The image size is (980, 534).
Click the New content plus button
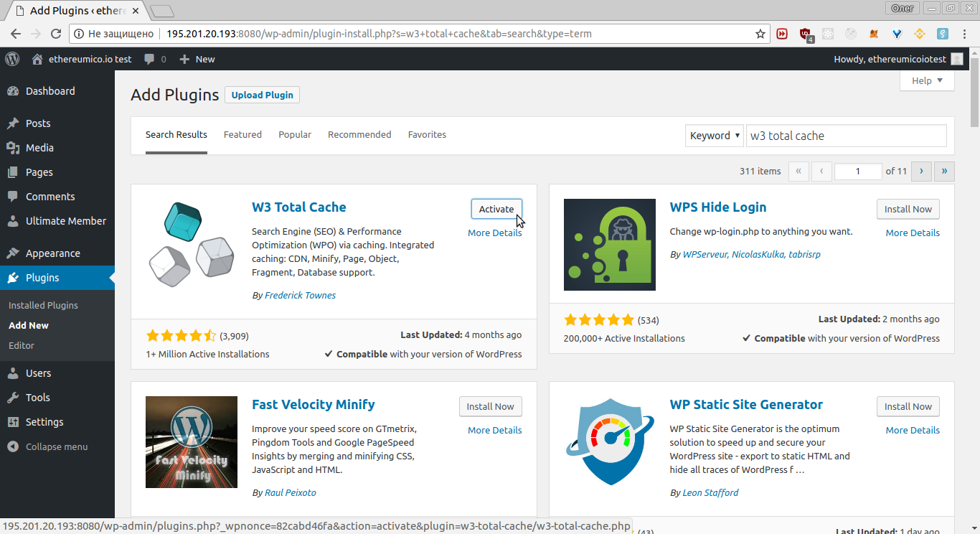pos(197,59)
